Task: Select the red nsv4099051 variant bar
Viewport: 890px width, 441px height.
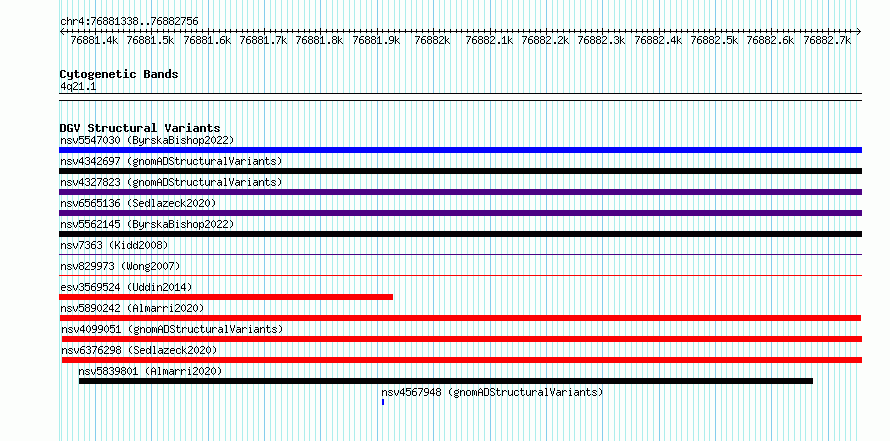Action: 462,339
